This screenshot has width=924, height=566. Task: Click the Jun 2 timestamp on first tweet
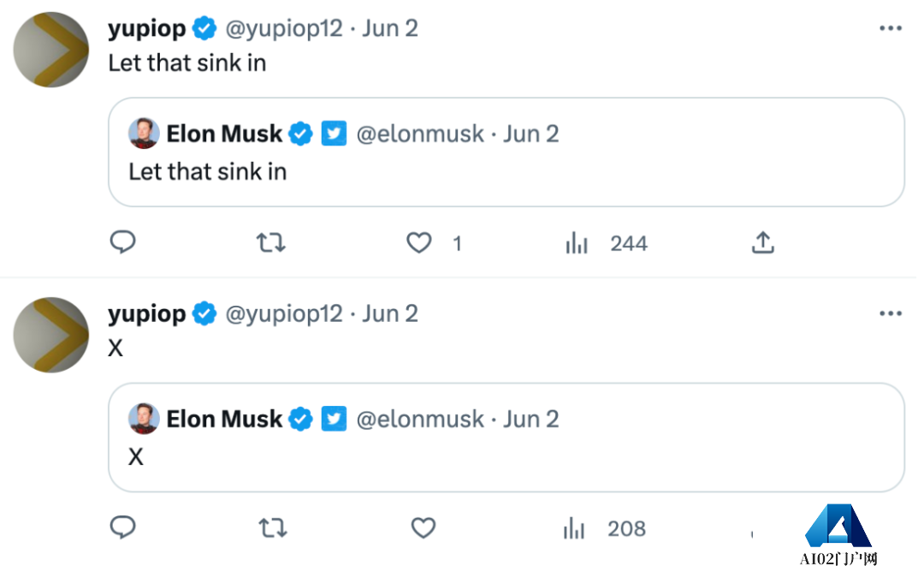390,28
